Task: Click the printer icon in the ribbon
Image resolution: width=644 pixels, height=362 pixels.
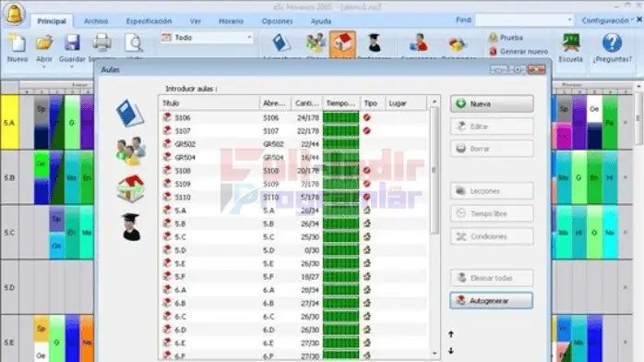Action: coord(101,42)
